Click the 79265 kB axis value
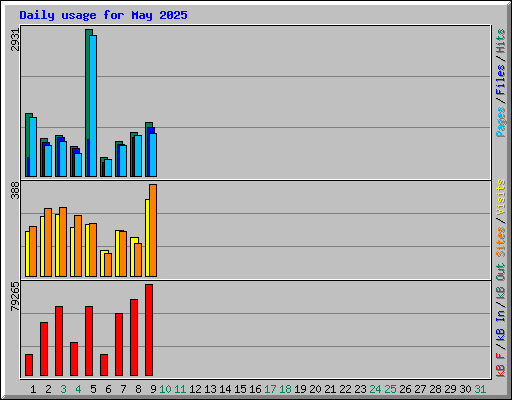The image size is (512, 400). coord(15,297)
